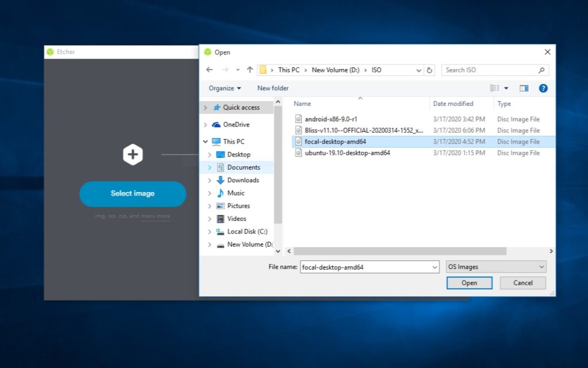Click This PC in address breadcrumb
The width and height of the screenshot is (588, 368).
click(x=289, y=70)
